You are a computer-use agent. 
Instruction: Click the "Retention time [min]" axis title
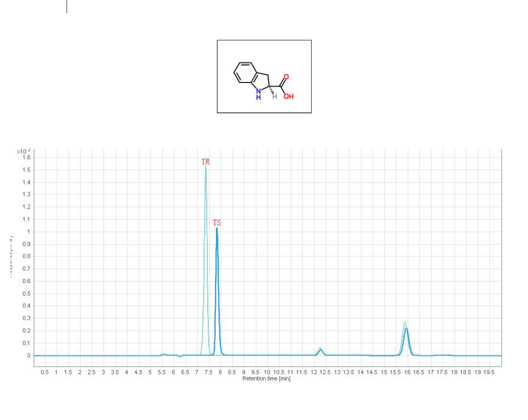tap(266, 379)
